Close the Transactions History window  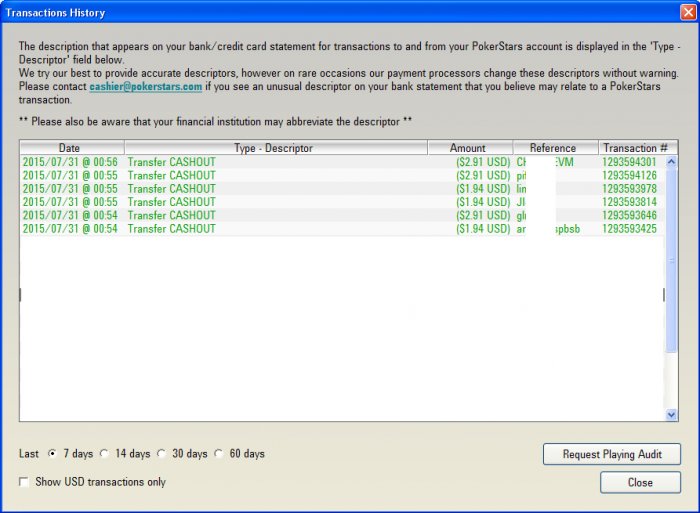688,12
